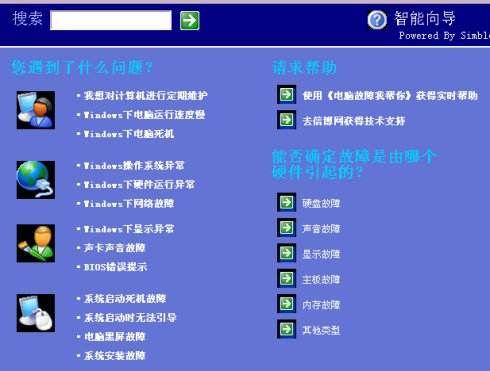Click arrow icon beside 主板故障
The image size is (490, 371).
pyautogui.click(x=286, y=278)
